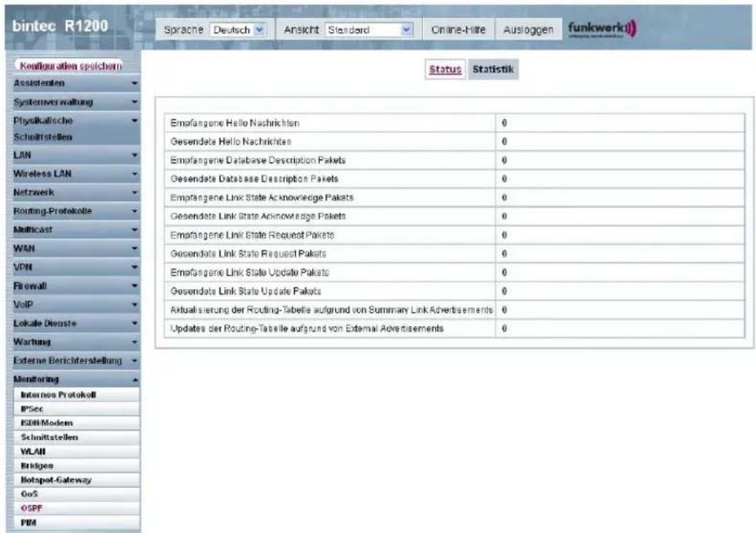The width and height of the screenshot is (756, 533).
Task: Click 'Empfangene Hello Nachrichten' row label
Action: tap(235, 123)
